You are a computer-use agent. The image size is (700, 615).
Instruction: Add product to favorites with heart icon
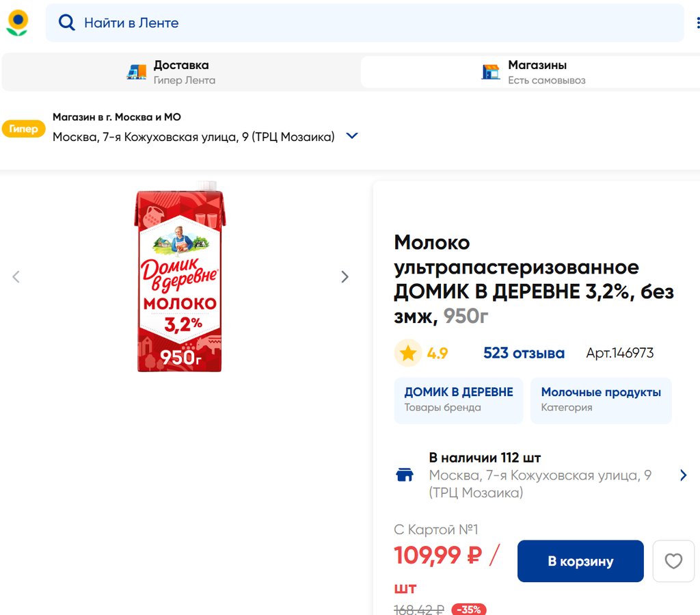[673, 562]
